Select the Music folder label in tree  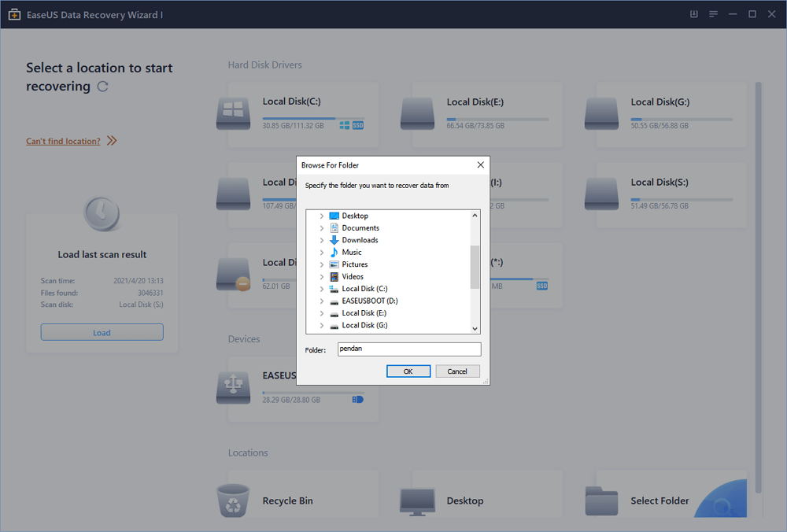[x=351, y=252]
